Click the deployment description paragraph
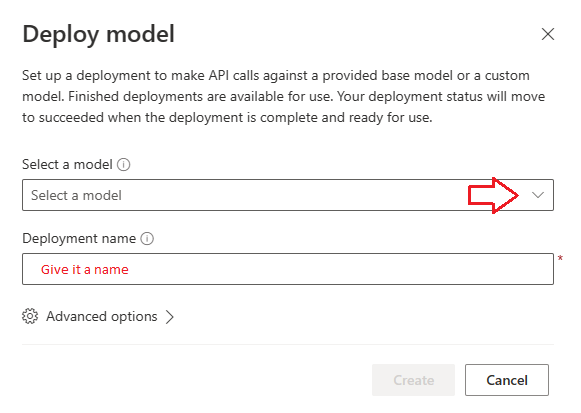This screenshot has width=581, height=413. (283, 96)
